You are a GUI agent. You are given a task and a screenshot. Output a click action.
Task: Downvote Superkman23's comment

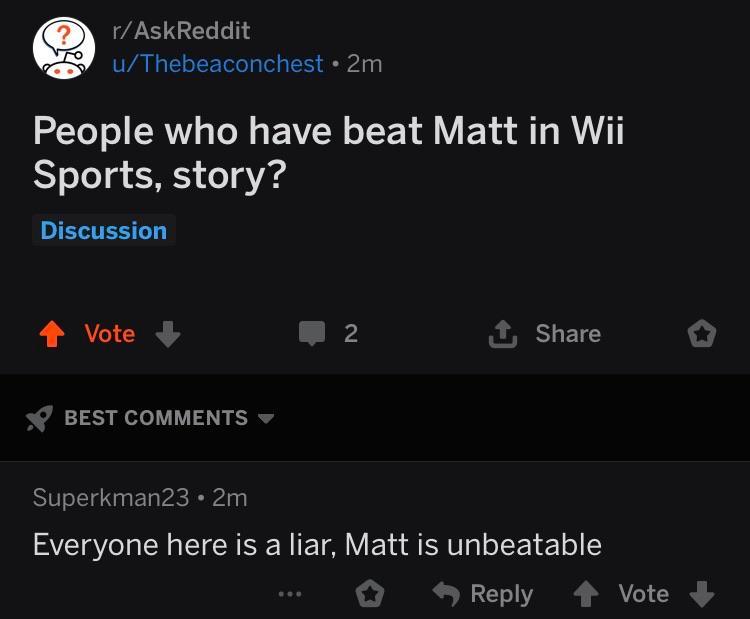coord(702,595)
